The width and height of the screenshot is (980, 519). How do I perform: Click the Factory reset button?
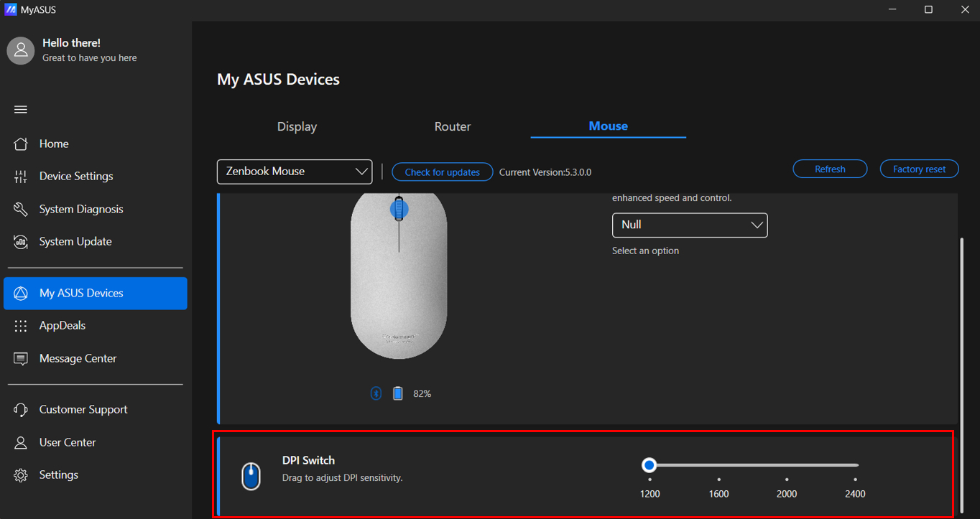pos(919,169)
